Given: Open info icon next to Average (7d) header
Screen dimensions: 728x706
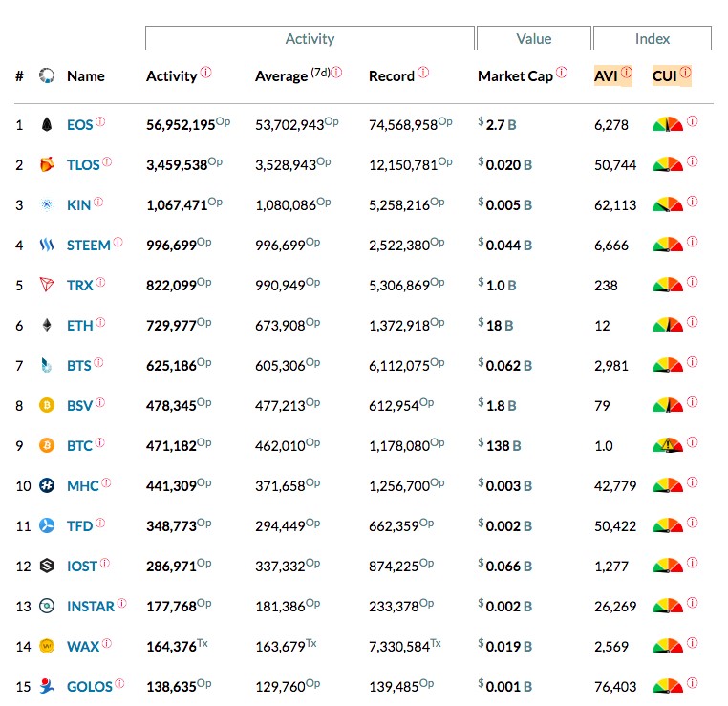Looking at the screenshot, I should [336, 73].
